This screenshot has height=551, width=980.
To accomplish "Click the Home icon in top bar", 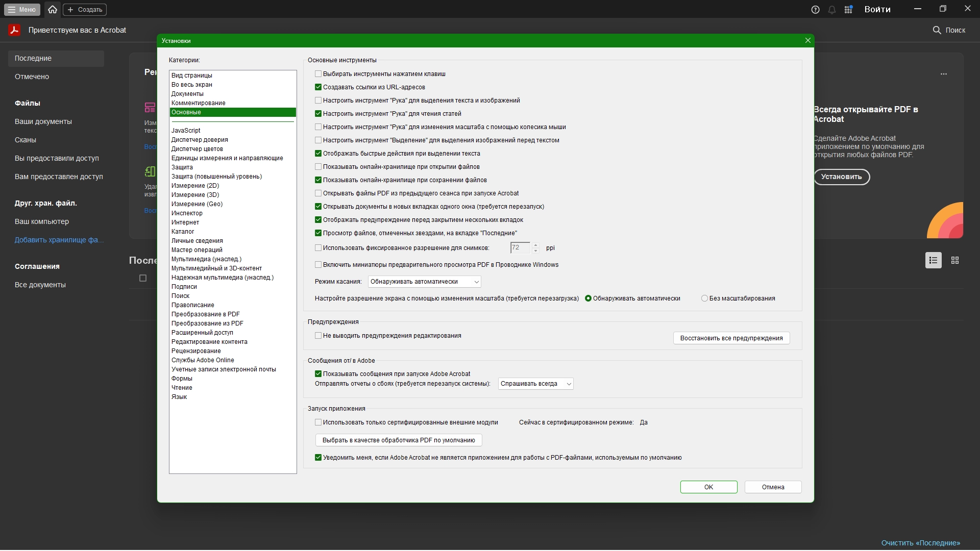I will coord(53,9).
